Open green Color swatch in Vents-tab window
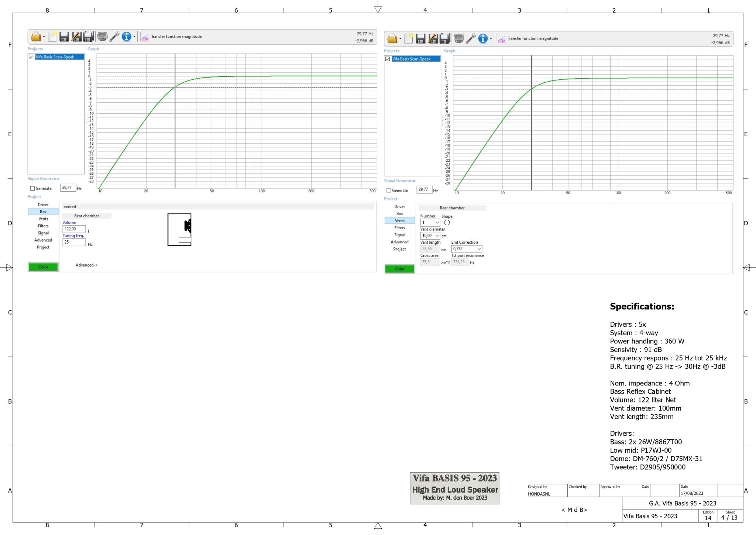The width and height of the screenshot is (756, 535). (399, 269)
